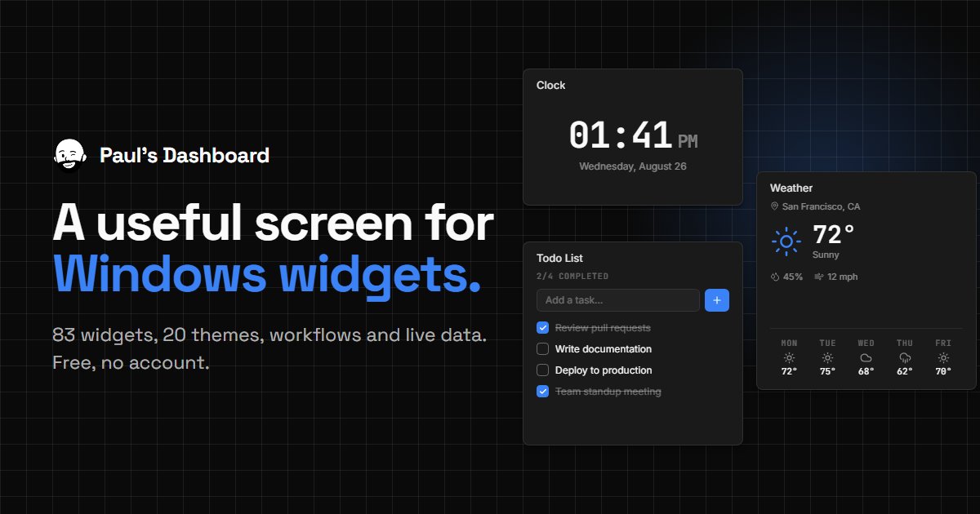This screenshot has width=980, height=514.
Task: Click the Review pull requests task text
Action: (603, 328)
